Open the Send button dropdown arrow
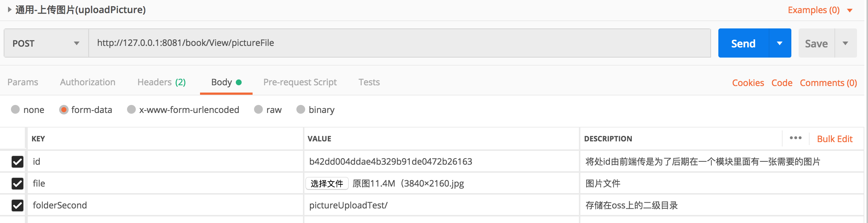This screenshot has width=868, height=223. click(780, 43)
